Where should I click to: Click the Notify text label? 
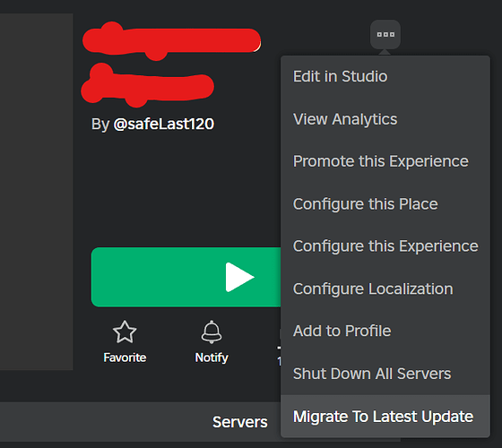pos(212,358)
